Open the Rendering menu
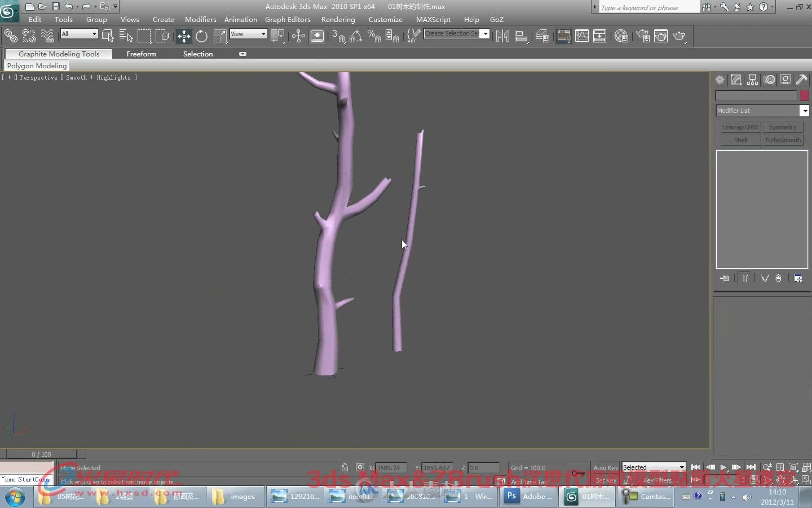The image size is (812, 508). tap(338, 19)
